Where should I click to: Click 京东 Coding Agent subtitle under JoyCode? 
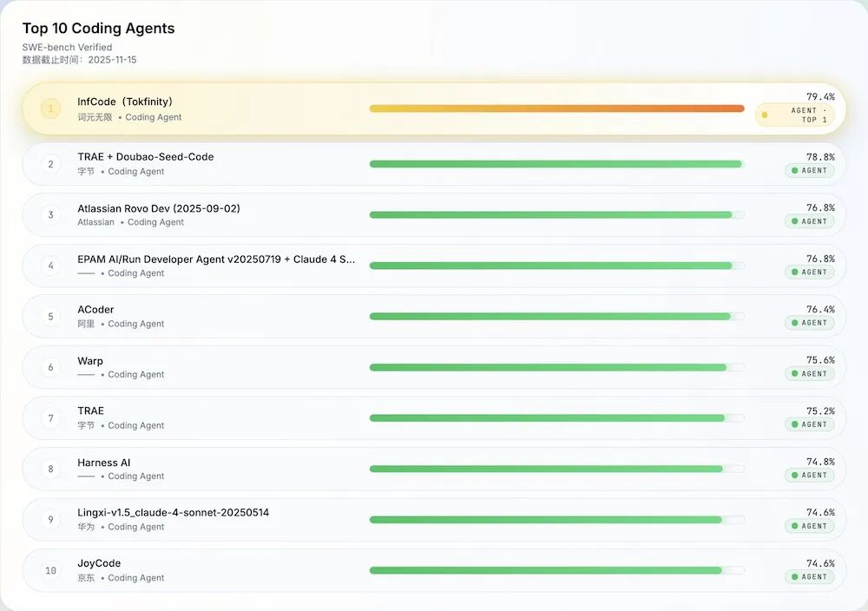pos(121,578)
